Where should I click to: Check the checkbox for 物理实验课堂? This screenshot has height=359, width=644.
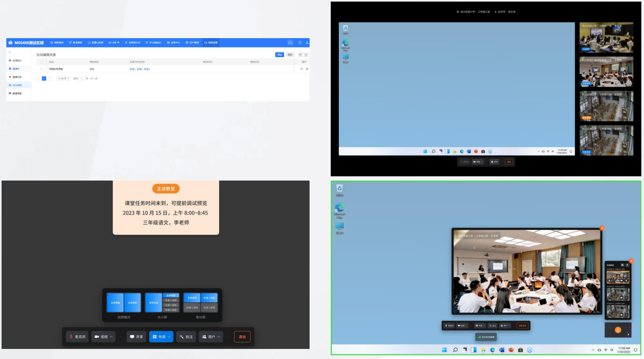click(x=40, y=69)
